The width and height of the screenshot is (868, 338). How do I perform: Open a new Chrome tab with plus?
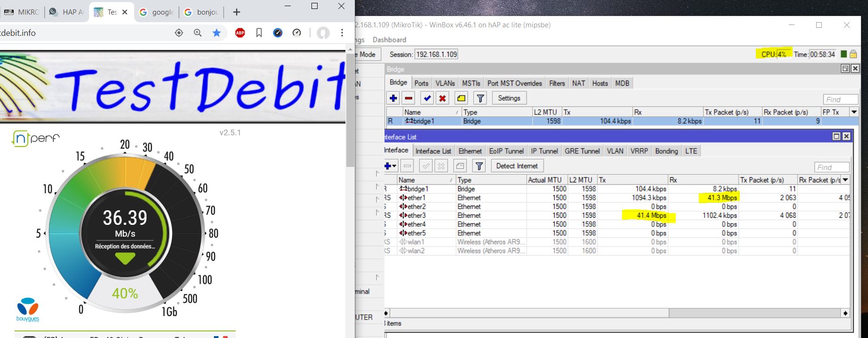coord(237,12)
